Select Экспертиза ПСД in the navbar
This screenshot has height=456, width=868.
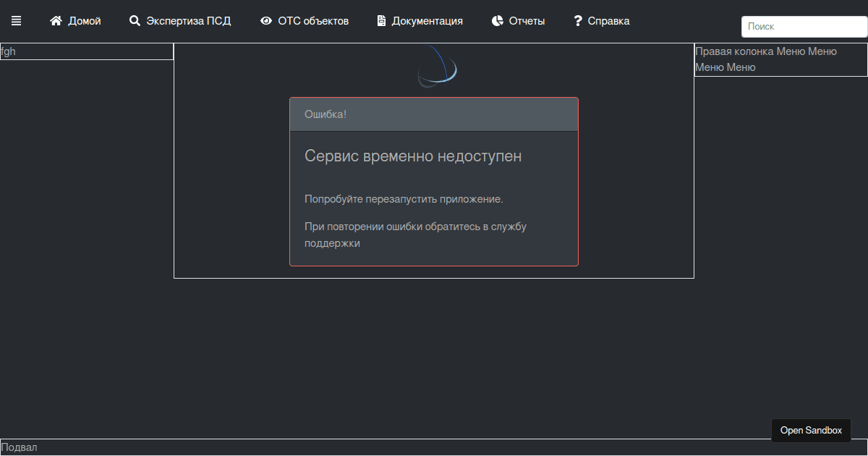pos(189,21)
